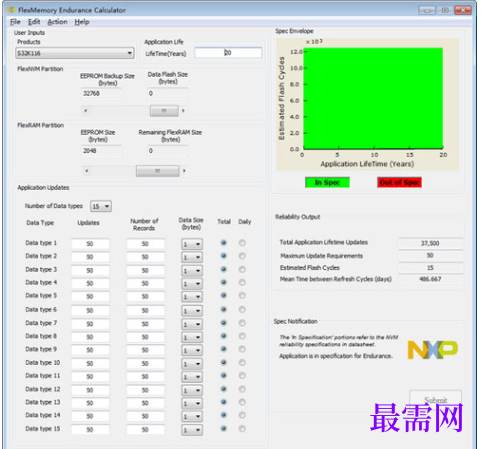482x449 pixels.
Task: Select Total radio for Data type 5
Action: coord(224,295)
